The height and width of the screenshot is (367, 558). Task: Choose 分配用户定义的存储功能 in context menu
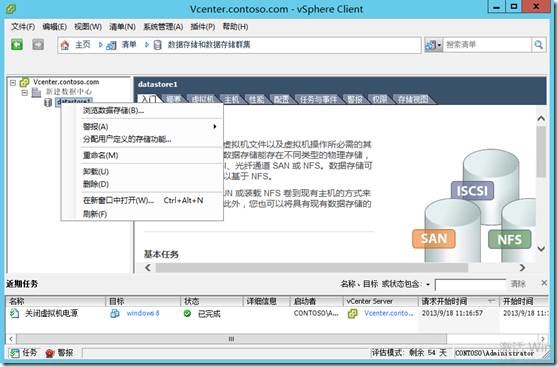(x=142, y=139)
